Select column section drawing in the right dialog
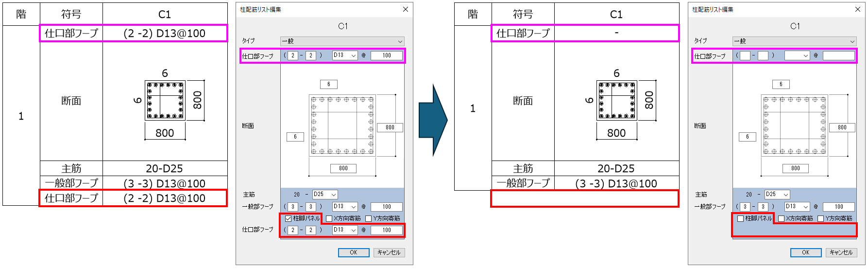Viewport: 868px width, 269px height. click(795, 126)
